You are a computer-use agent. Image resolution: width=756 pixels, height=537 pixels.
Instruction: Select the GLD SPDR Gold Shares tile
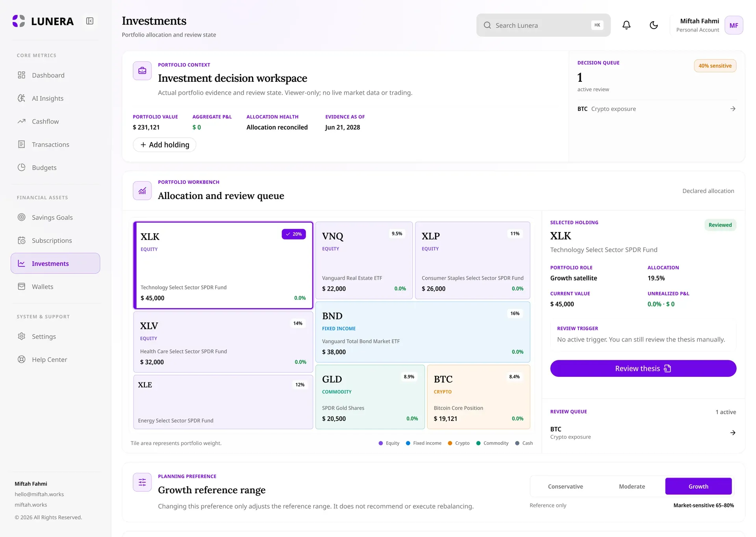click(370, 397)
